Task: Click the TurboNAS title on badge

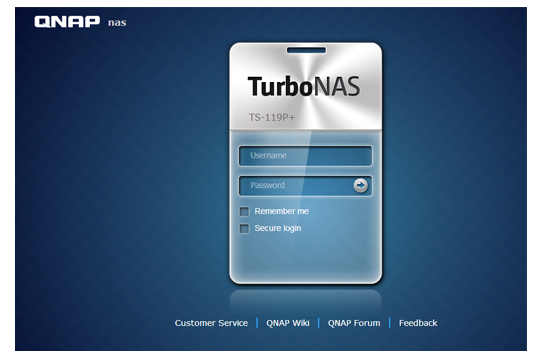Action: pos(304,86)
